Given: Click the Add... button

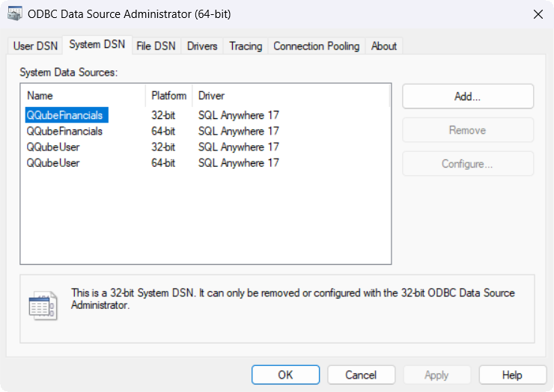Looking at the screenshot, I should coord(468,97).
